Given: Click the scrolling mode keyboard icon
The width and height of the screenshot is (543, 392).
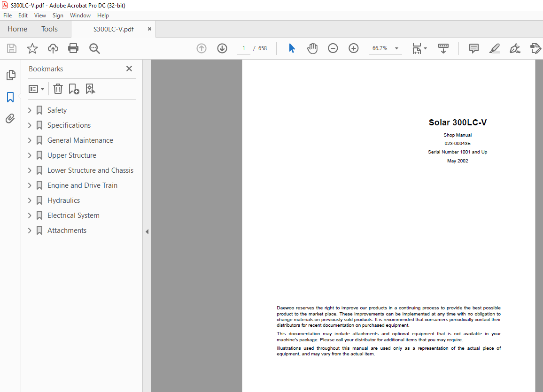Looking at the screenshot, I should [443, 48].
